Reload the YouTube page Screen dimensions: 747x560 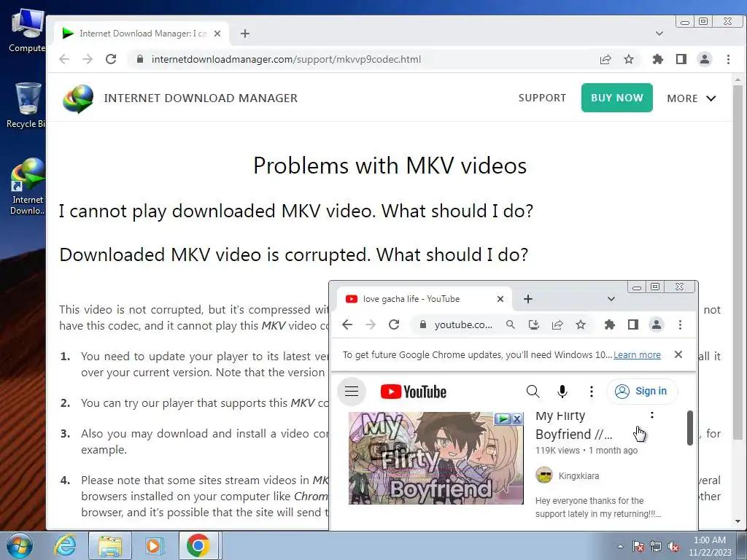coord(394,324)
